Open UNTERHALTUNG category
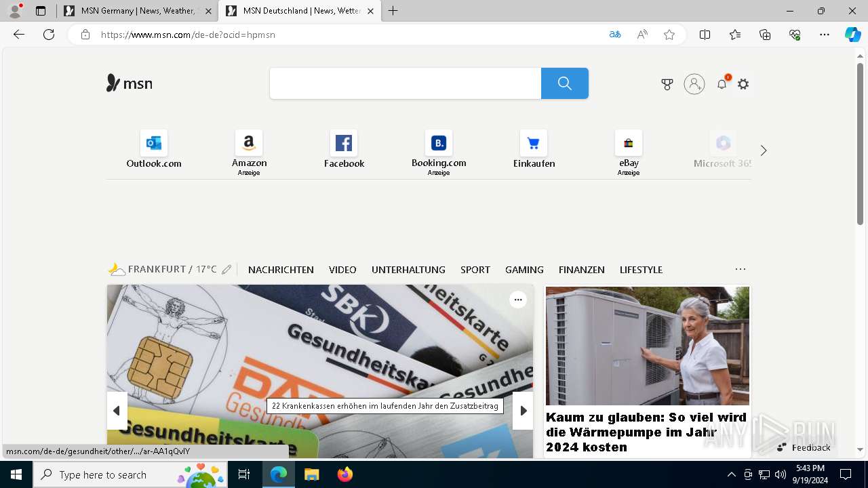The width and height of the screenshot is (868, 488). (x=408, y=270)
